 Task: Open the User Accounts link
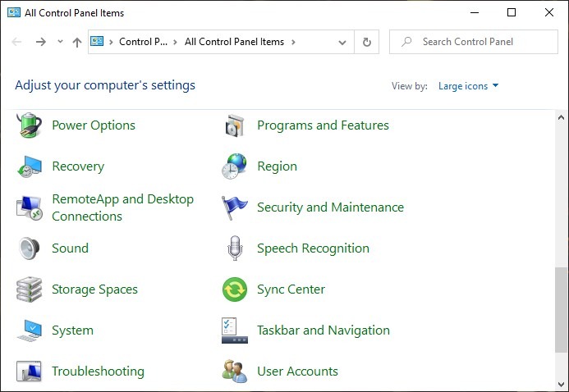[297, 371]
